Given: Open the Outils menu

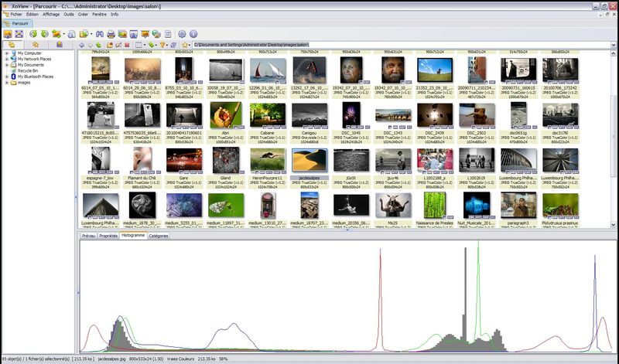Looking at the screenshot, I should click(70, 14).
